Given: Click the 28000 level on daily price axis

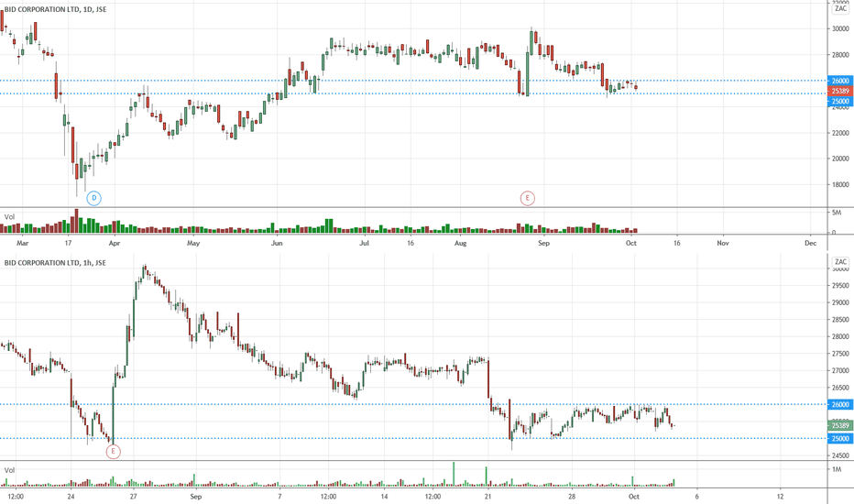Looking at the screenshot, I should [x=840, y=55].
